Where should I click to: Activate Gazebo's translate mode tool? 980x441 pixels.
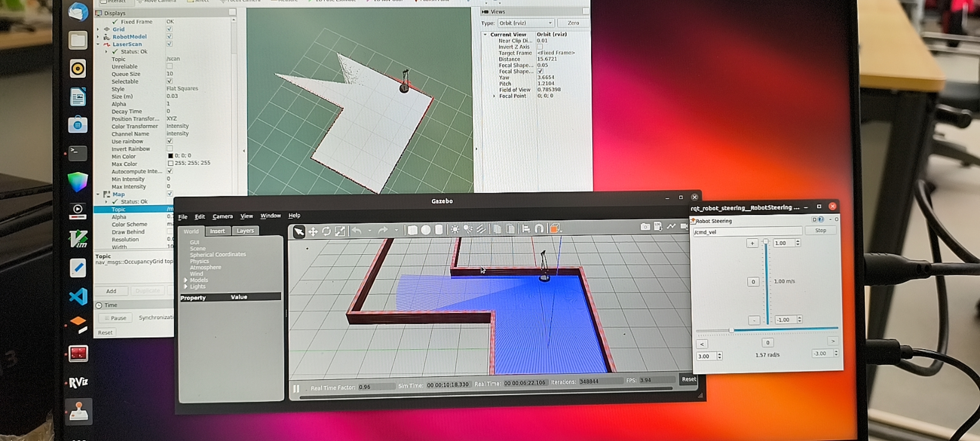pos(313,232)
